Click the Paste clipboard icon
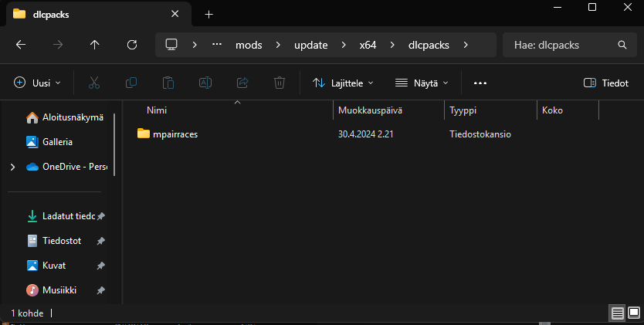This screenshot has height=325, width=644. coord(168,83)
